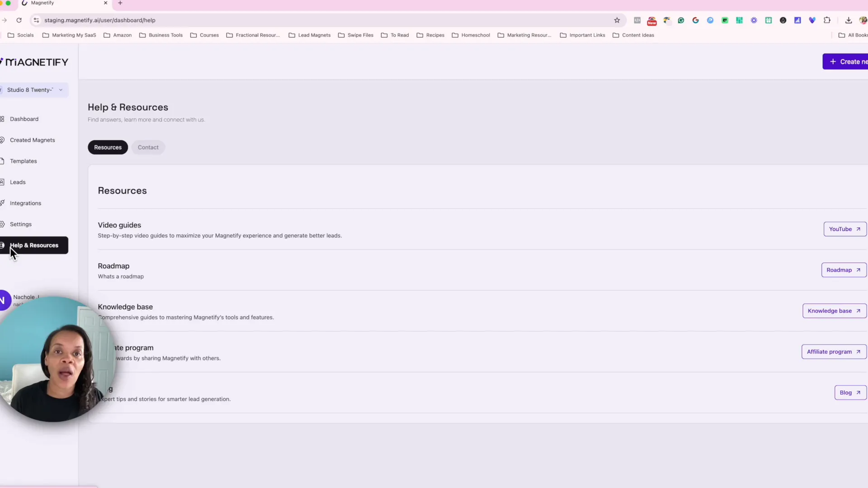The height and width of the screenshot is (488, 868).
Task: Click the purple sunburst extension icon
Action: 754,20
